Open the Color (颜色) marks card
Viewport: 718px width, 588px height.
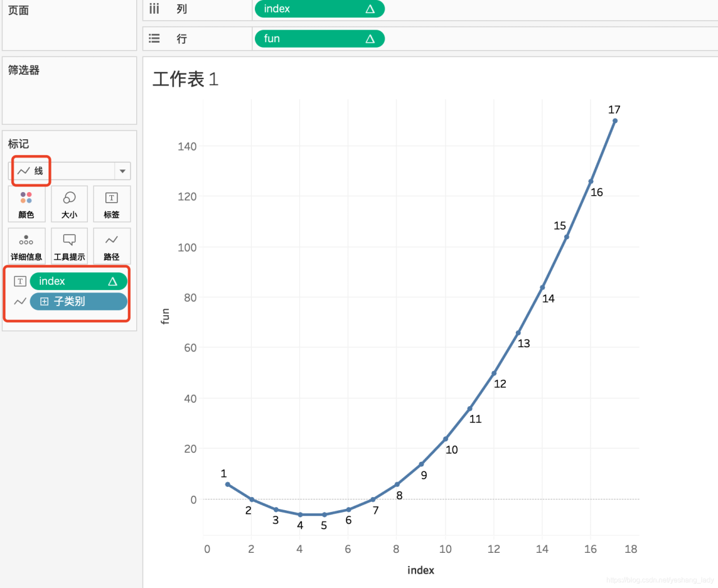coord(26,204)
